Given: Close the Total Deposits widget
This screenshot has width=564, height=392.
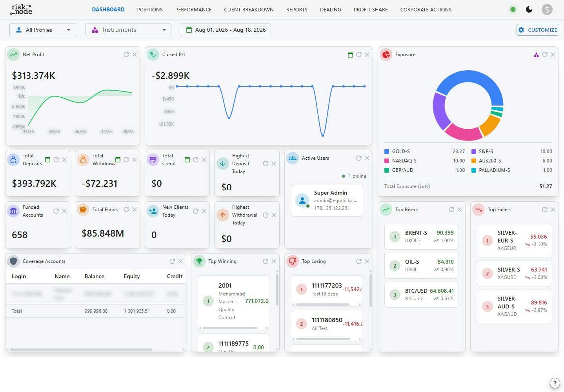Looking at the screenshot, I should point(64,160).
